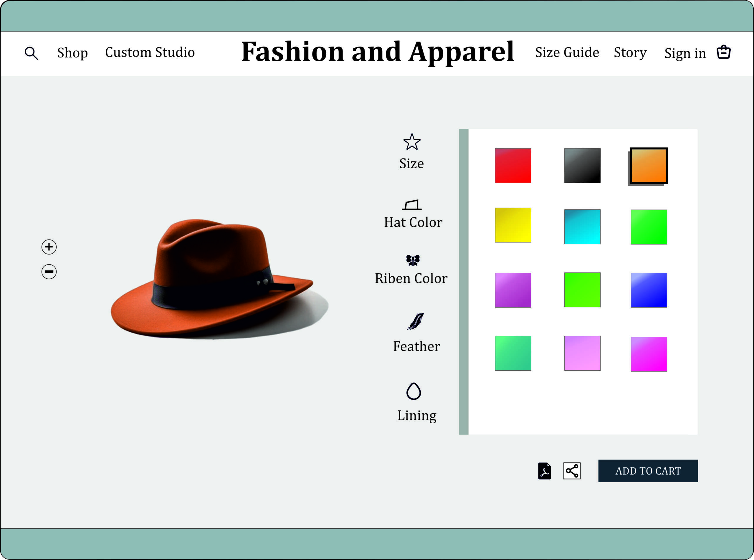Click the search magnifier icon

pyautogui.click(x=31, y=53)
